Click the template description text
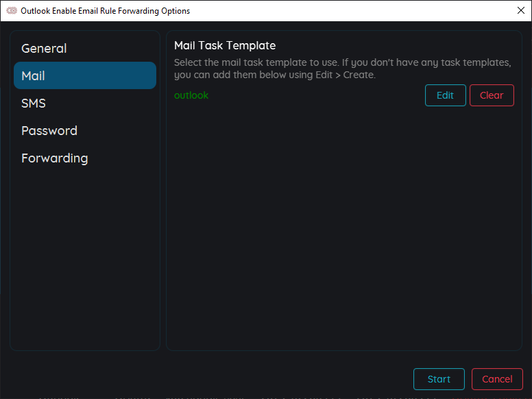Screen dimensions: 532x399 coord(343,69)
